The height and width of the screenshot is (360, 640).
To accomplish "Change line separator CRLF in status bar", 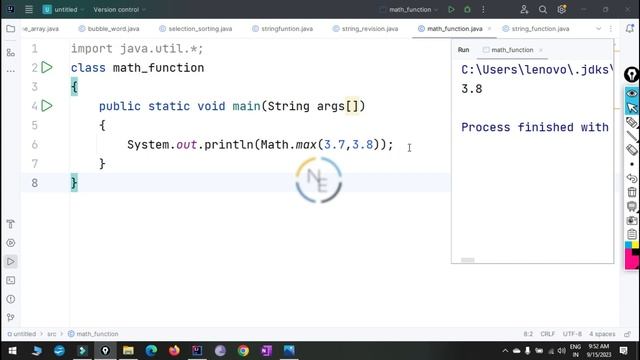I will coord(547,334).
